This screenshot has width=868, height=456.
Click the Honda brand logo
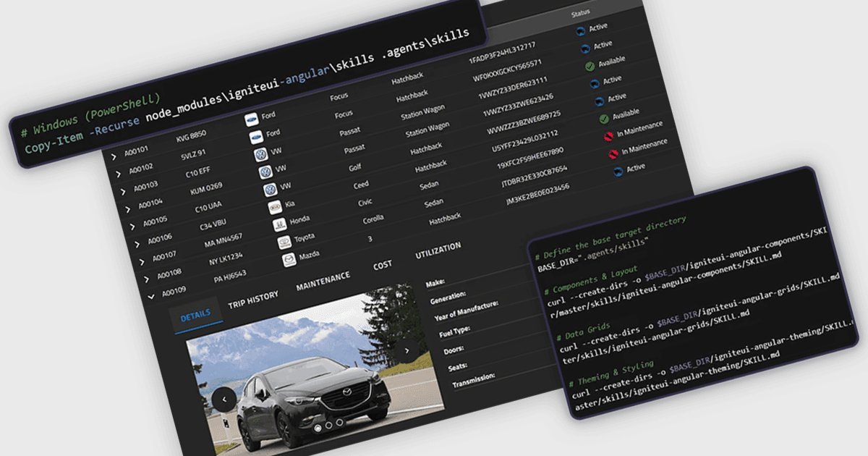tap(279, 225)
